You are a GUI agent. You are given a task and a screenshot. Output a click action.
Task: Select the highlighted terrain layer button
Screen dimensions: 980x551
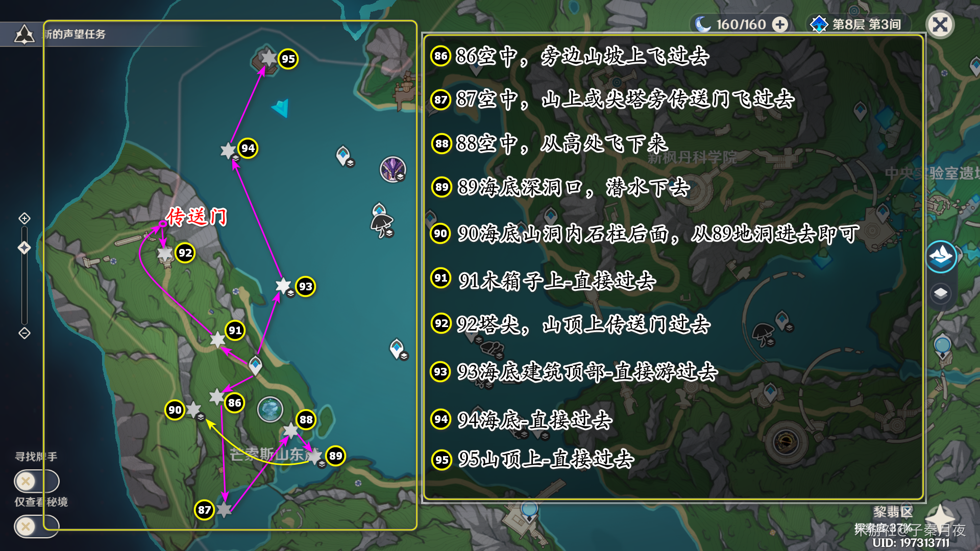pyautogui.click(x=941, y=257)
